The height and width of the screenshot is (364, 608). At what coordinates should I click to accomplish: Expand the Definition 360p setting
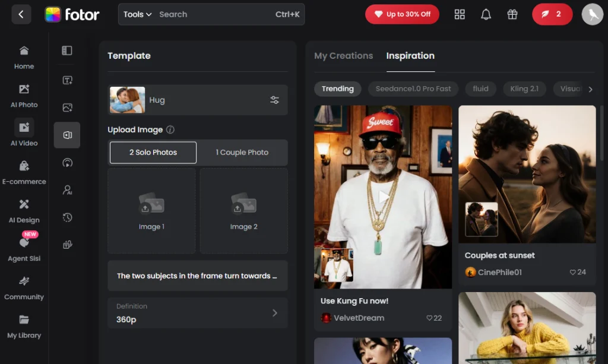point(197,313)
